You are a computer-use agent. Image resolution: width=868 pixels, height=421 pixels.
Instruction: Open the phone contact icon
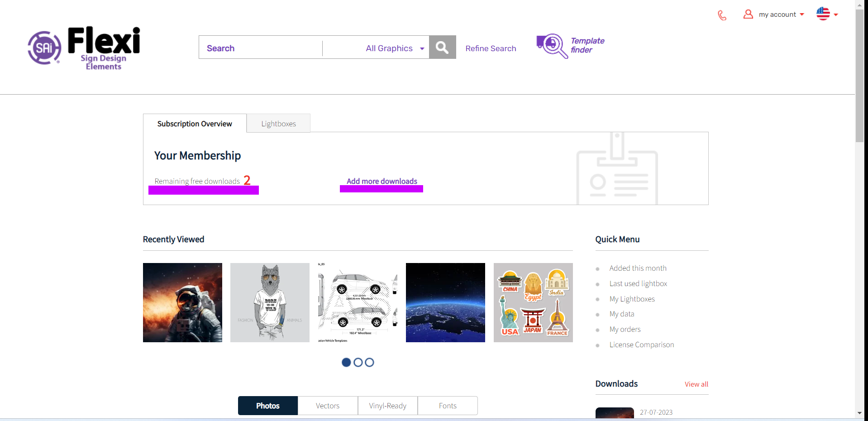point(722,15)
